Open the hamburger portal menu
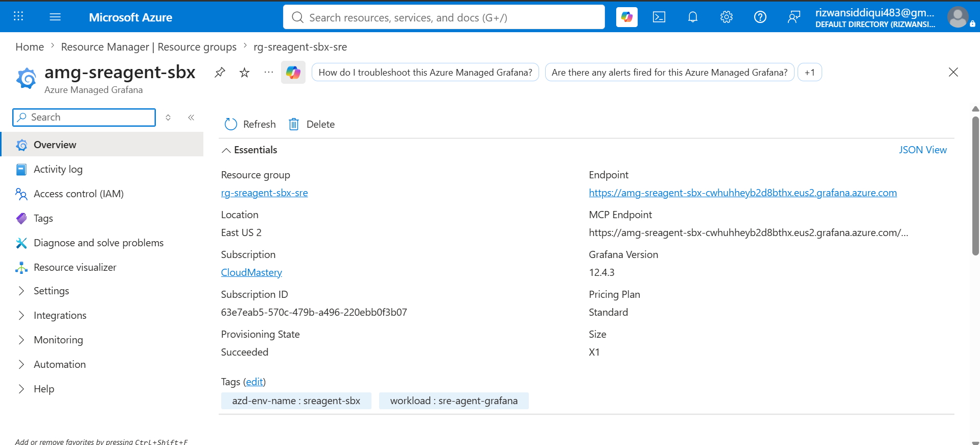 tap(55, 17)
